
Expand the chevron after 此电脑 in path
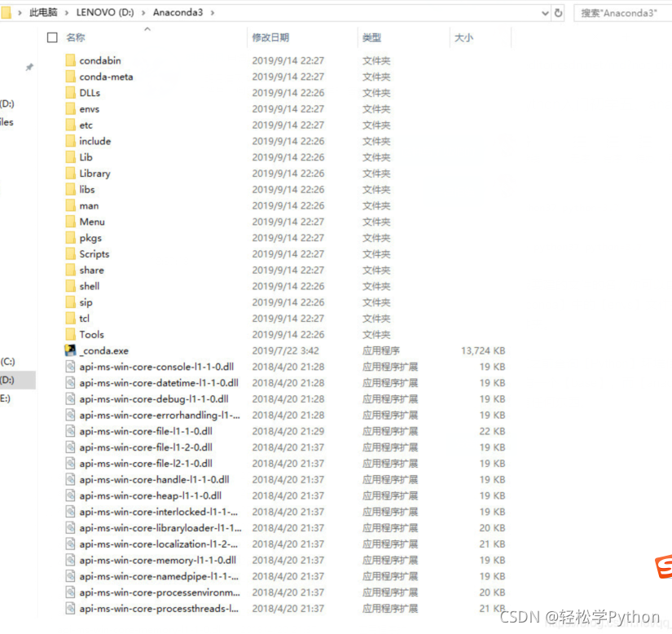click(x=67, y=13)
